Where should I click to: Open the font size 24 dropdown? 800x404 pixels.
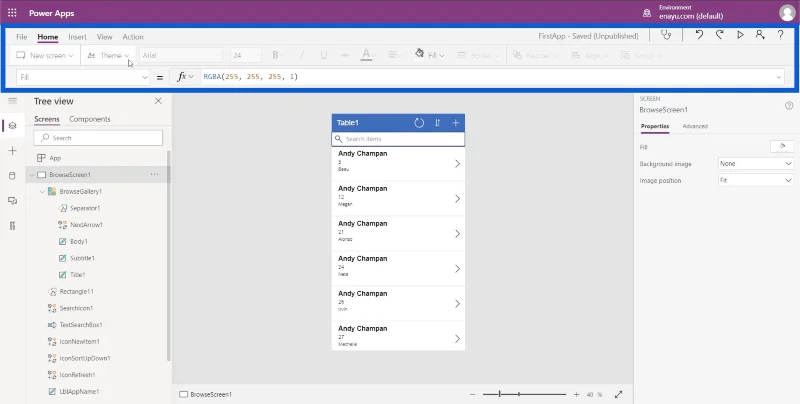(245, 55)
